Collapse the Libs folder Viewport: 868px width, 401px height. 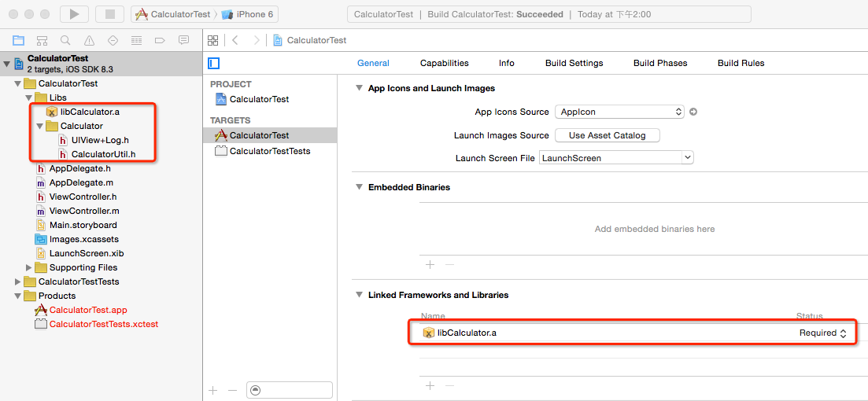(x=28, y=98)
